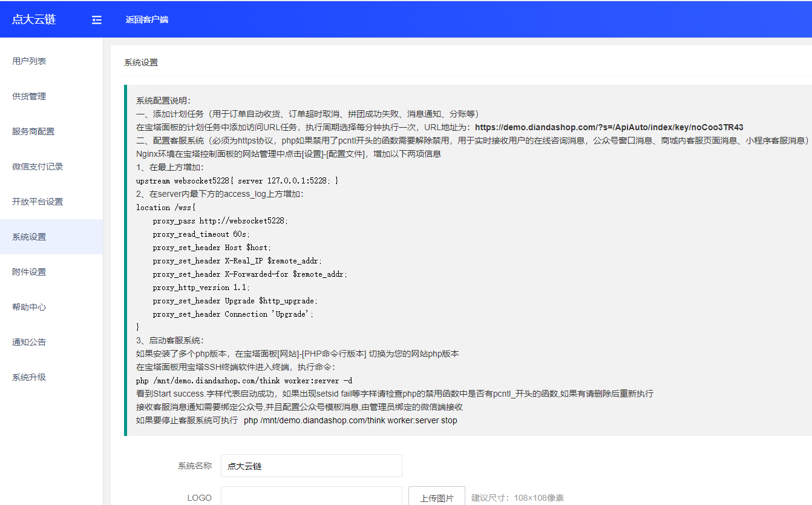812x505 pixels.
Task: Click the proxy_read_timeout 60s line
Action: tap(201, 234)
